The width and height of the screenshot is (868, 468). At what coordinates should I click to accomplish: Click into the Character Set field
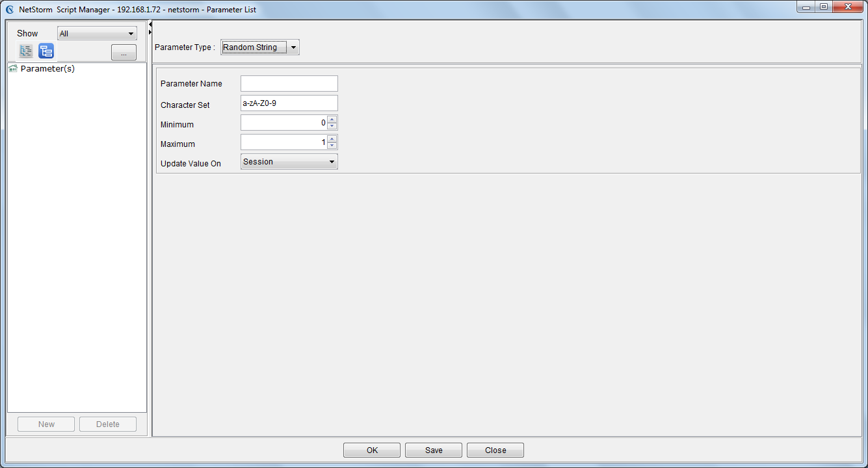click(x=289, y=103)
